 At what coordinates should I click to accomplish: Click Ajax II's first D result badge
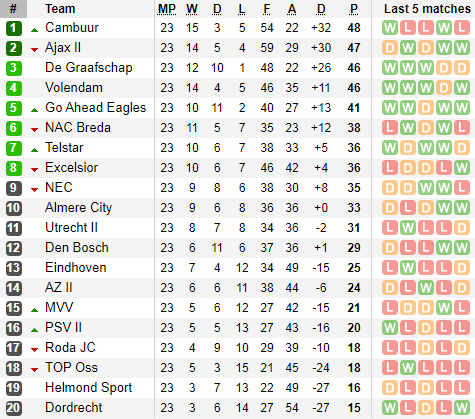(390, 48)
